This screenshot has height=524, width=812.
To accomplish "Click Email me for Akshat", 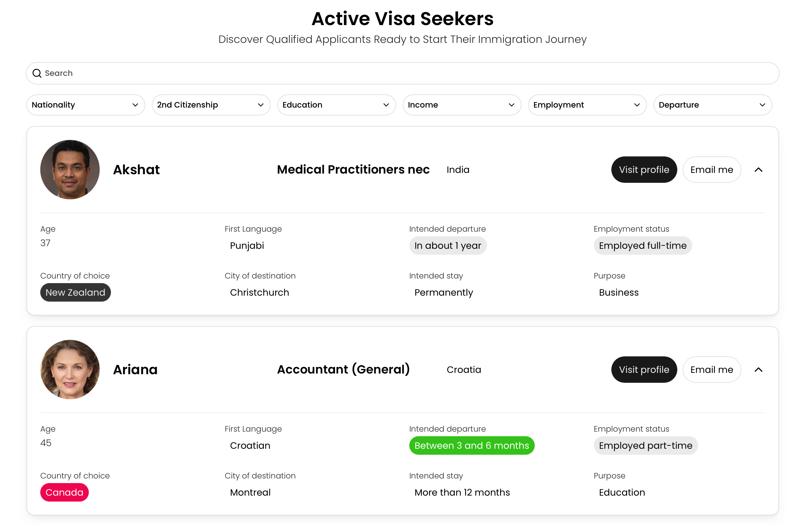I will (x=712, y=170).
